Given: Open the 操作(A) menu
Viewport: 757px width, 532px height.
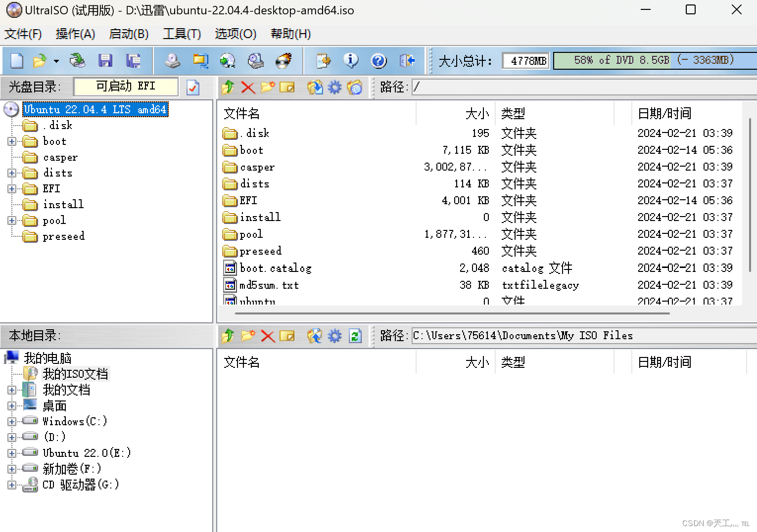Looking at the screenshot, I should [x=75, y=34].
